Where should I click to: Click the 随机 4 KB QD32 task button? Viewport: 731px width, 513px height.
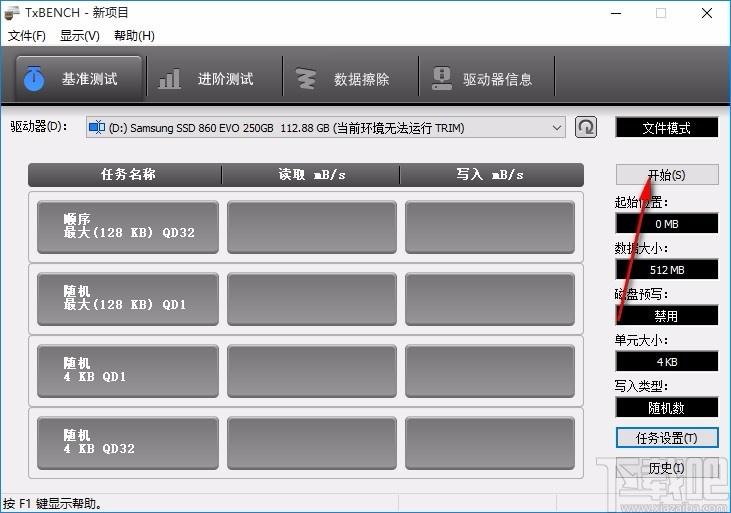(x=128, y=443)
